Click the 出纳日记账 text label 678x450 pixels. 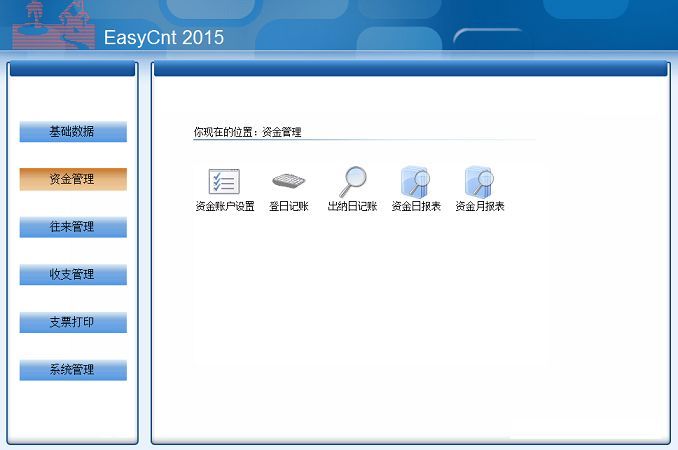coord(352,207)
